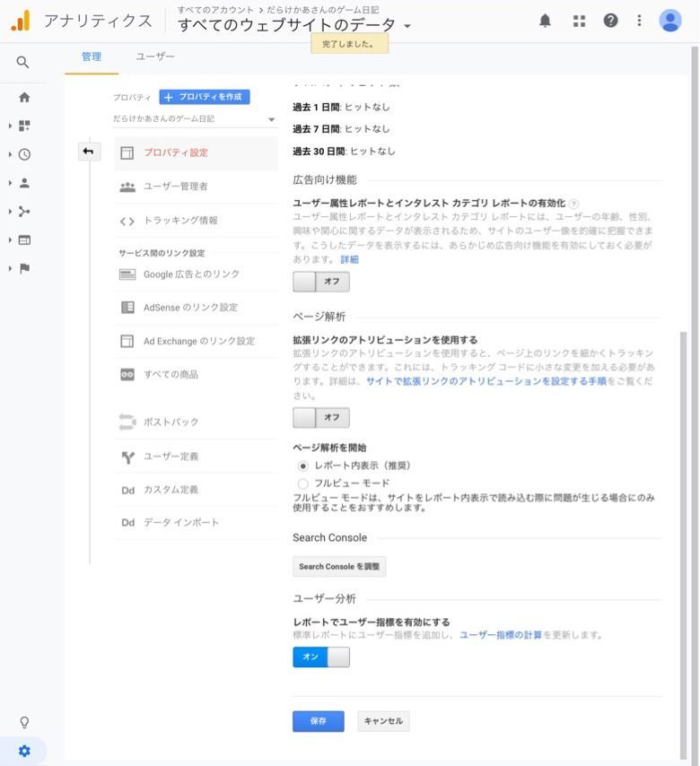Toggle the 広告向け機能 demographics report switch
The height and width of the screenshot is (766, 700).
[x=321, y=282]
